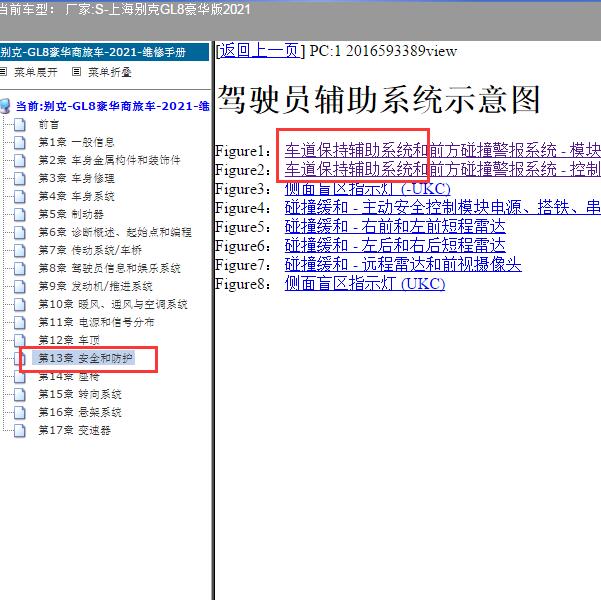
Task: Expand all menus with 菜单展开
Action: point(36,72)
